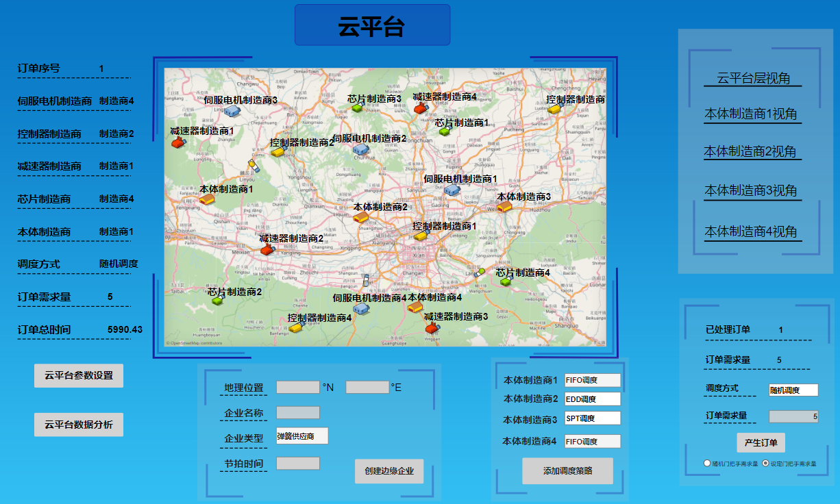Click the 产生订单 button

point(761,442)
